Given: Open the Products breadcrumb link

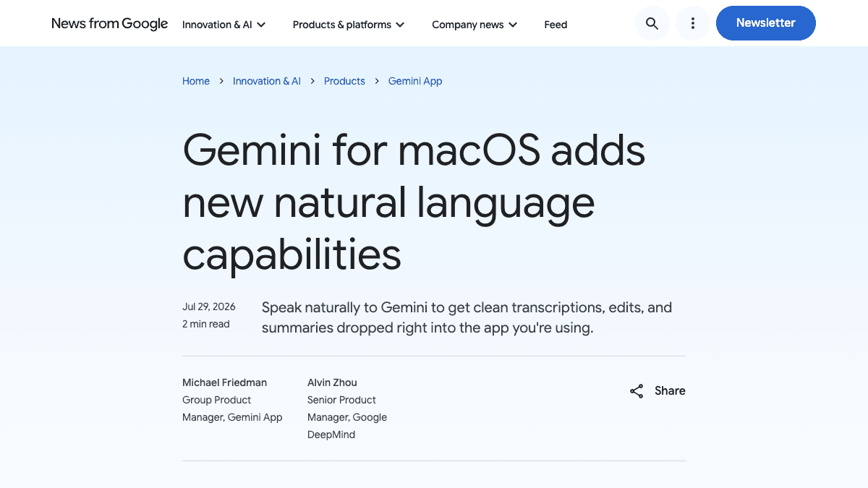Looking at the screenshot, I should (x=344, y=81).
